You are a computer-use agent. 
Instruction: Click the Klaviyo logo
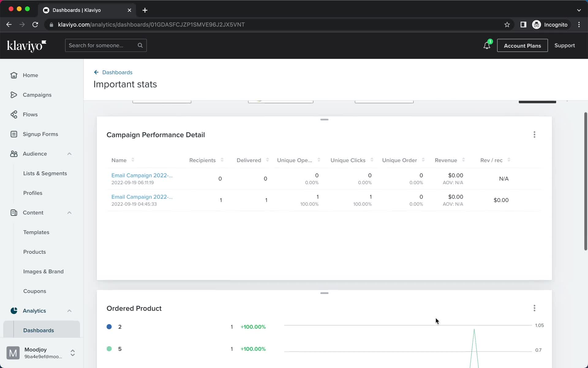[27, 46]
